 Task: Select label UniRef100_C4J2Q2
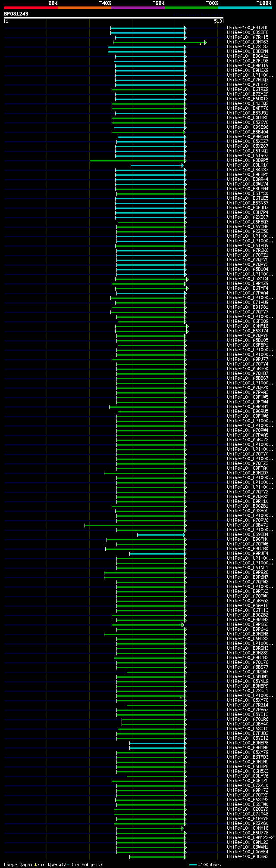coord(248,103)
